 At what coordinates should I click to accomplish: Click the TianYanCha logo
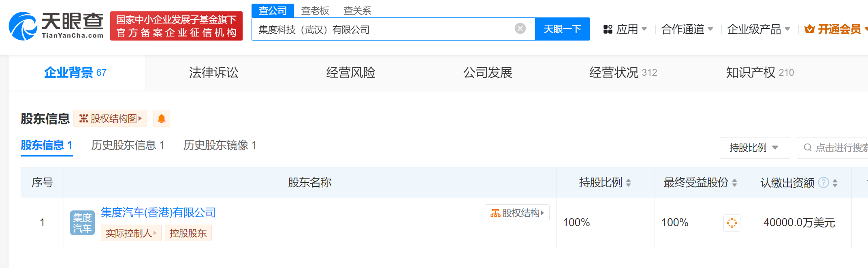click(x=56, y=26)
